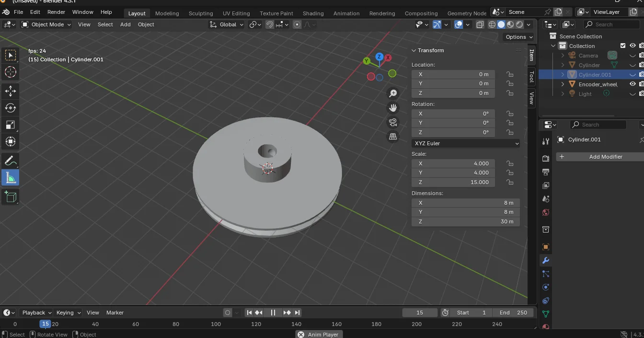The width and height of the screenshot is (644, 338).
Task: Hide the Light object
Action: (x=632, y=93)
